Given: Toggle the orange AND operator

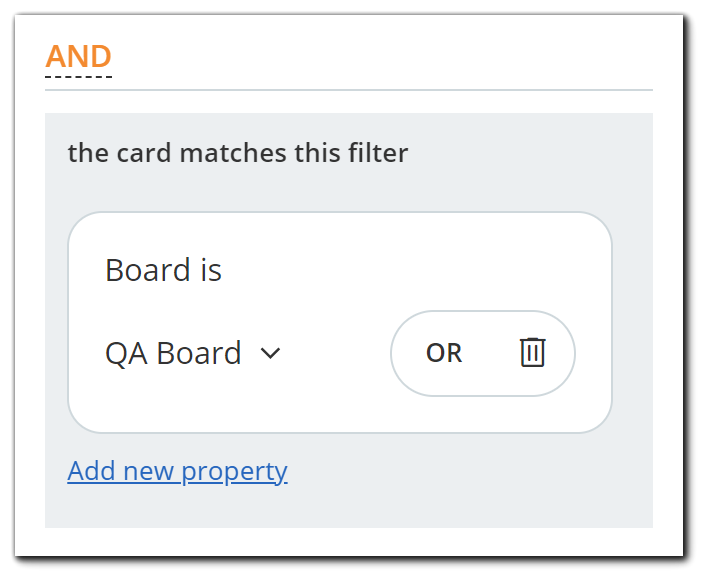Looking at the screenshot, I should click(x=78, y=56).
